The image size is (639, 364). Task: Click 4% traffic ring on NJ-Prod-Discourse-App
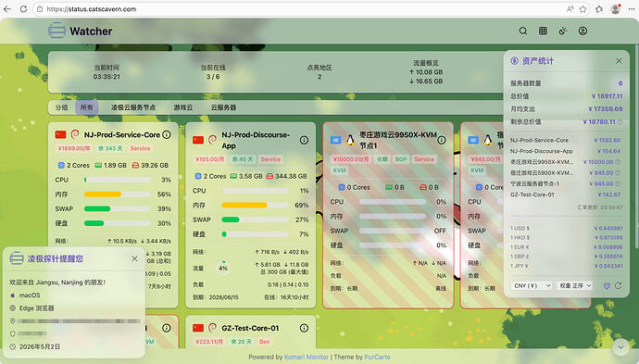pyautogui.click(x=223, y=269)
